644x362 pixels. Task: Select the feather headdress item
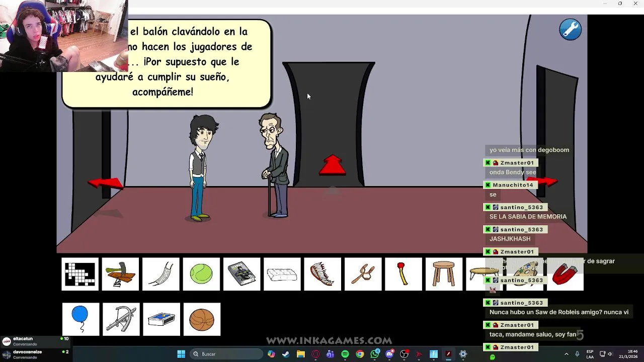point(323,274)
